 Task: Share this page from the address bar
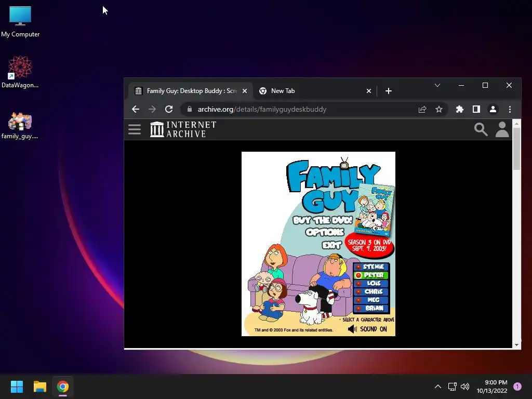[422, 109]
